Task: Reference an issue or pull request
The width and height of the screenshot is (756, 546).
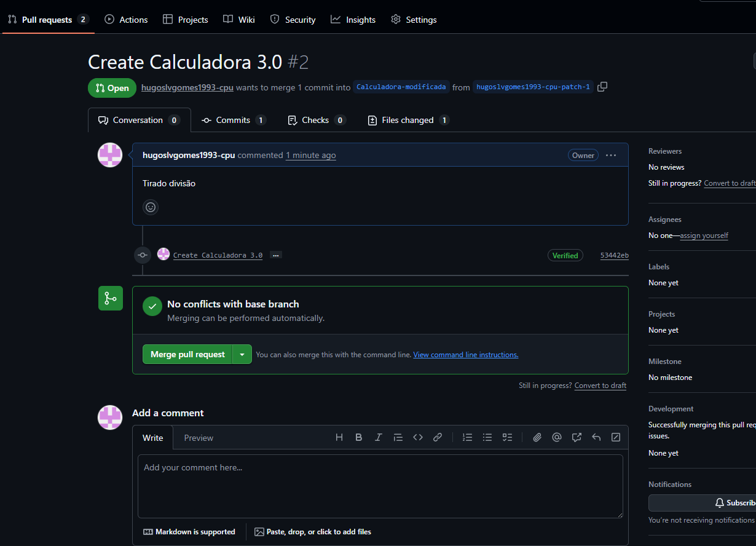Action: 577,437
